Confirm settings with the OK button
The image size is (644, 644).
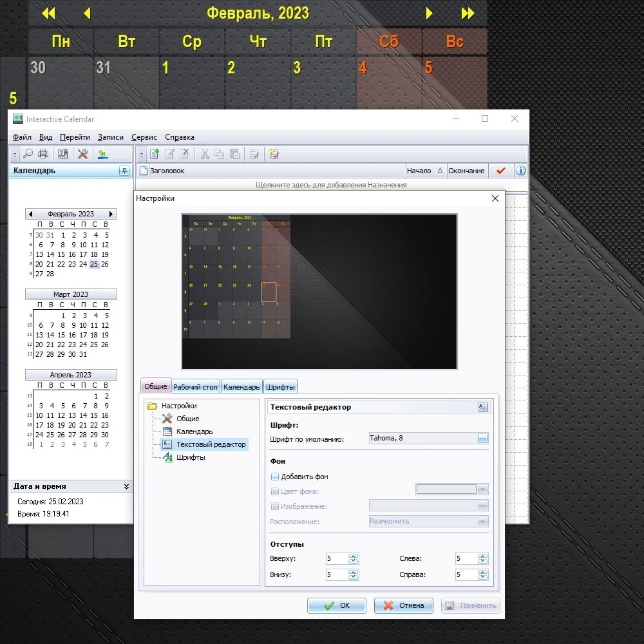[x=336, y=605]
